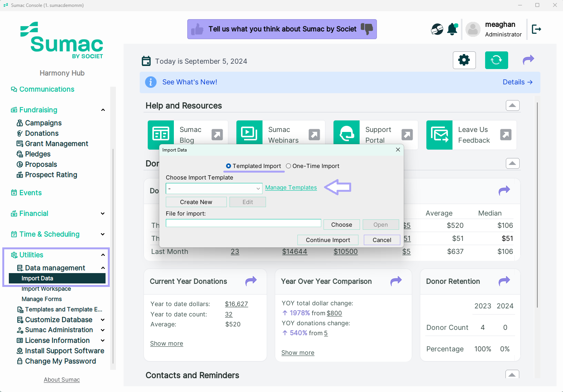Expand the Customize Database chevron

click(103, 320)
